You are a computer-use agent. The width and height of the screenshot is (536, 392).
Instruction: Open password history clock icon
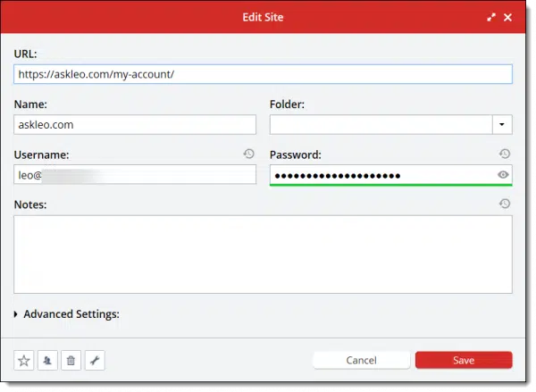(505, 154)
